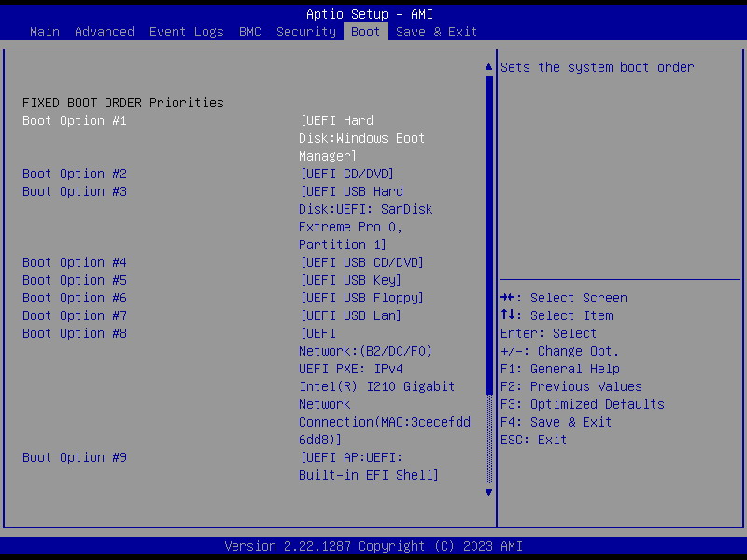This screenshot has height=560, width=747.
Task: Click the solid scrollbar thumb
Action: (488, 235)
